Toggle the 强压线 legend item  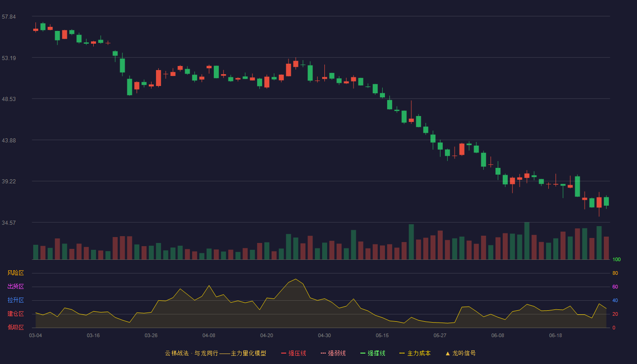point(293,353)
